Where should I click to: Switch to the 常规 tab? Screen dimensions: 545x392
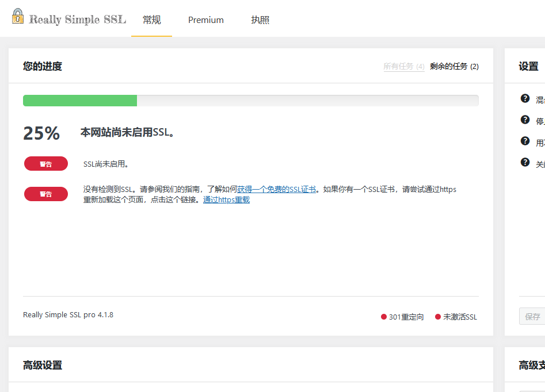pos(151,20)
